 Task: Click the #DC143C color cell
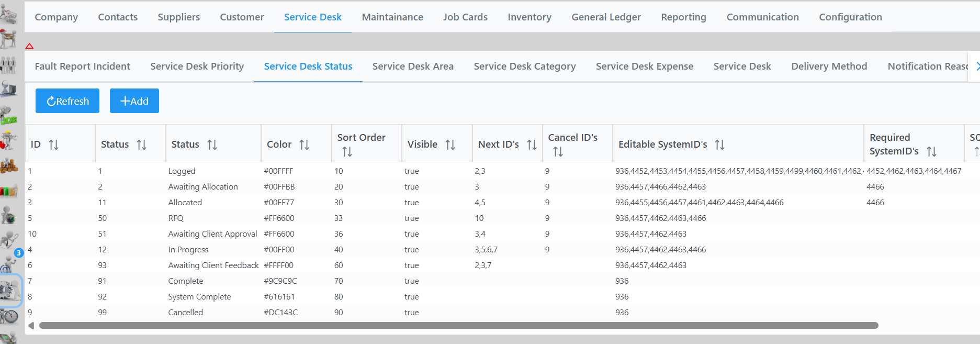(281, 313)
